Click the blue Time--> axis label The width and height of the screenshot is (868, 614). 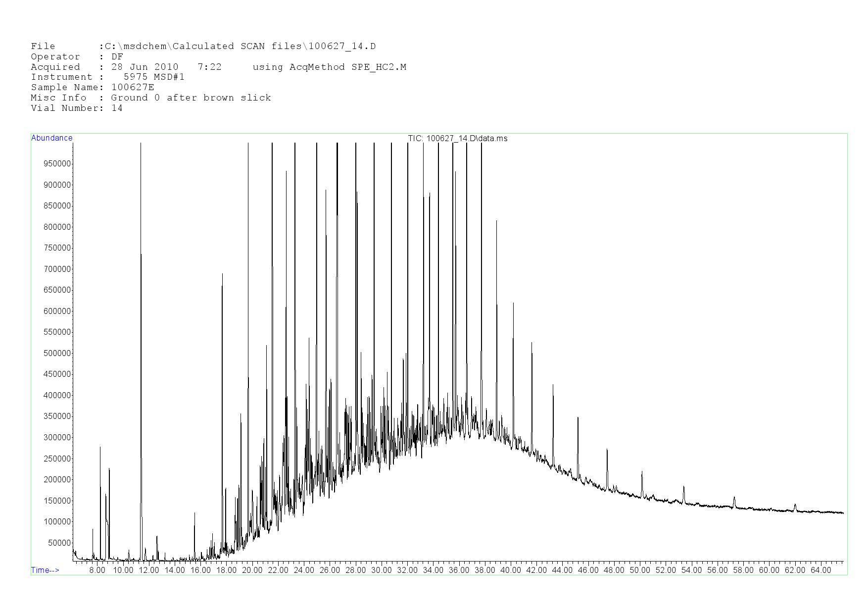click(45, 570)
